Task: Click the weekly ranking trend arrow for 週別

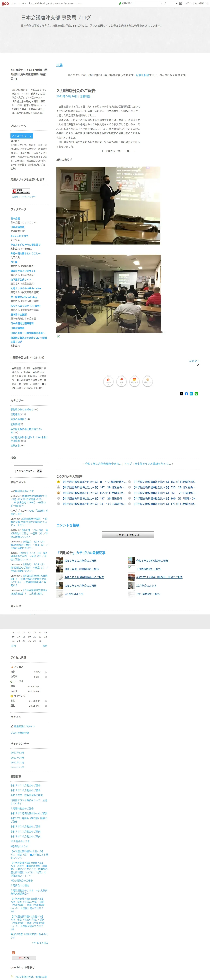Action: coord(46,706)
